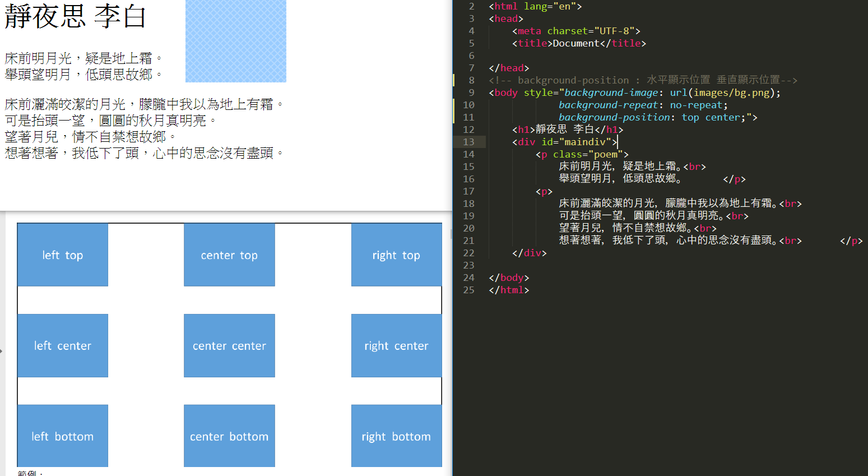868x476 pixels.
Task: Select the "center bottom" blue box
Action: (229, 436)
